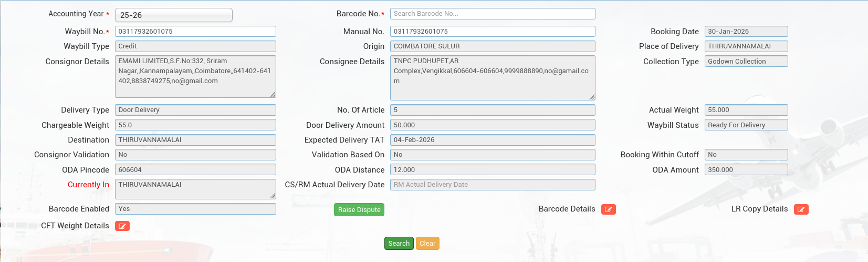Click the green Search button
Viewport: 868px width, 262px height.
[x=399, y=244]
